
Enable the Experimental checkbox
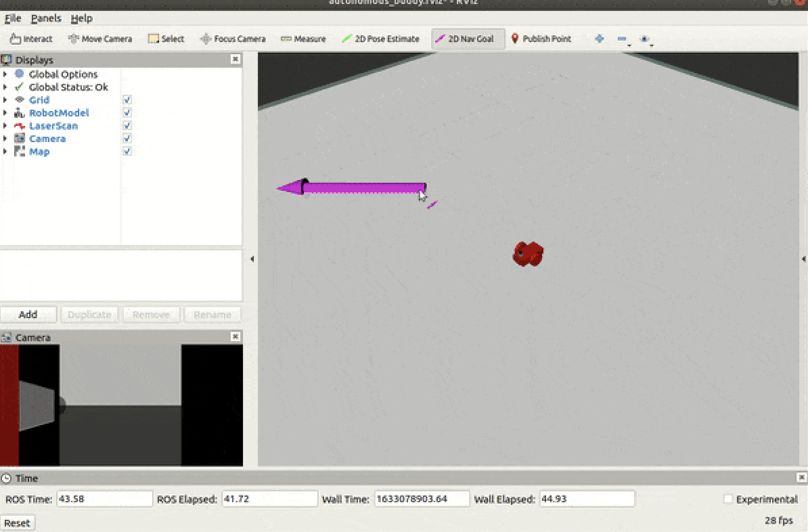tap(727, 499)
